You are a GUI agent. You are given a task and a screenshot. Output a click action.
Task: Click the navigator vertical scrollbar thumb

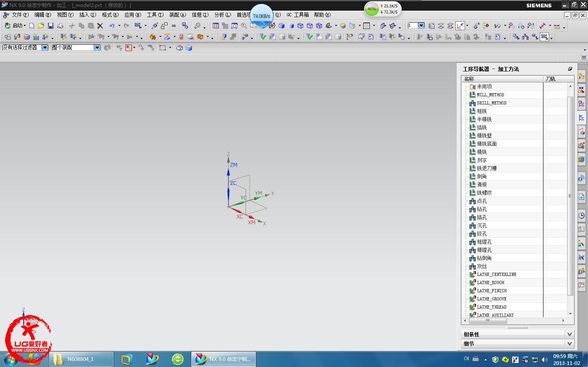tap(570, 196)
